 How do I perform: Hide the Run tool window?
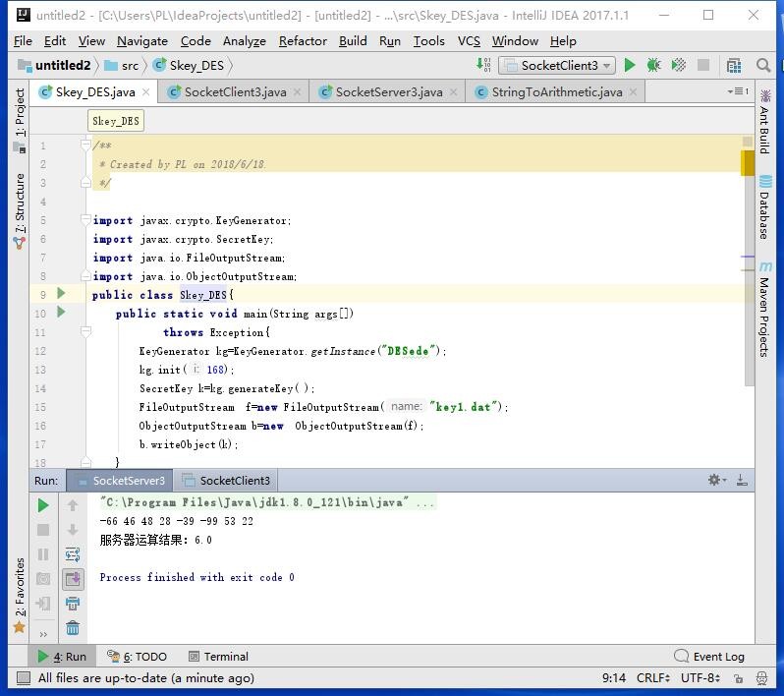[742, 481]
